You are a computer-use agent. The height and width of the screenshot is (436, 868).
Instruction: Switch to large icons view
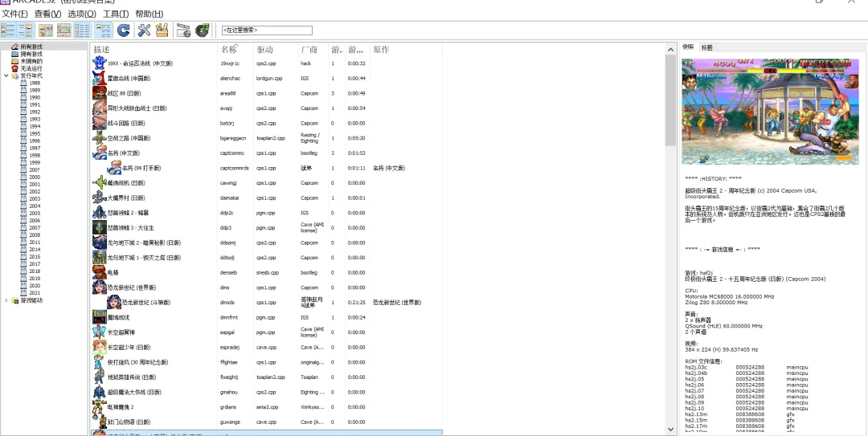click(x=46, y=31)
